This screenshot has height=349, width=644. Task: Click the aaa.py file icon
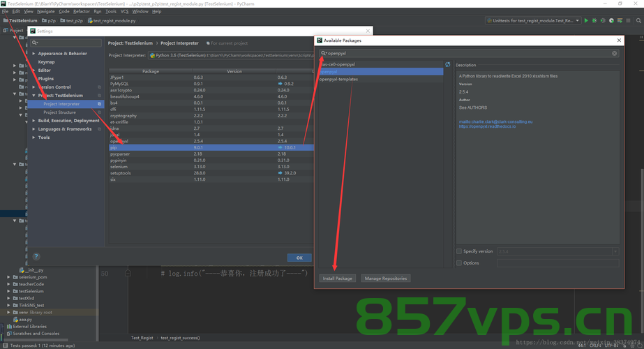click(15, 320)
